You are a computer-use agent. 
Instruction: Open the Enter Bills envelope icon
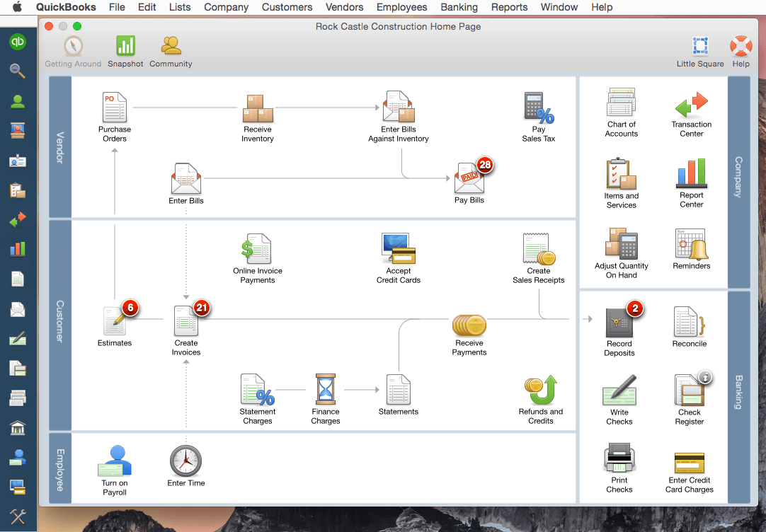pos(185,179)
